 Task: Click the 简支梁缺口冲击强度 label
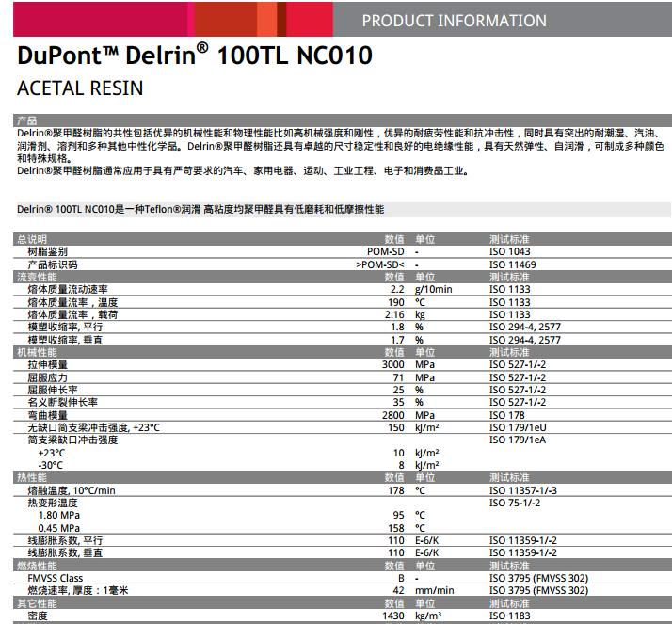pos(72,440)
